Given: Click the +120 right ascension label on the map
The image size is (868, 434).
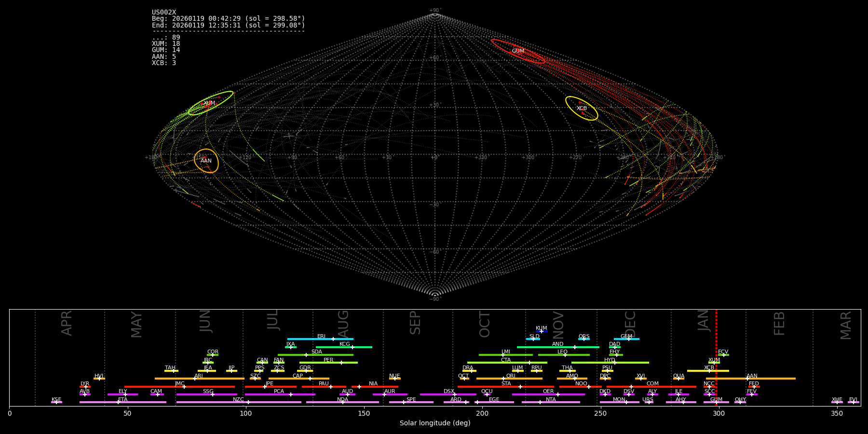Looking at the screenshot, I should (245, 158).
